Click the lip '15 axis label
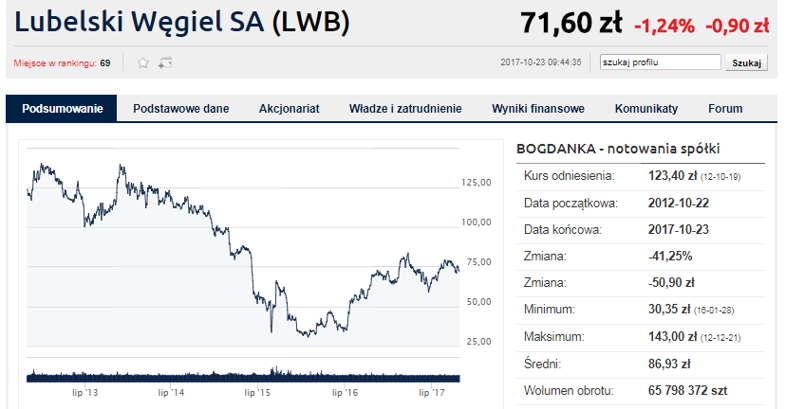The width and height of the screenshot is (786, 409). click(x=258, y=392)
